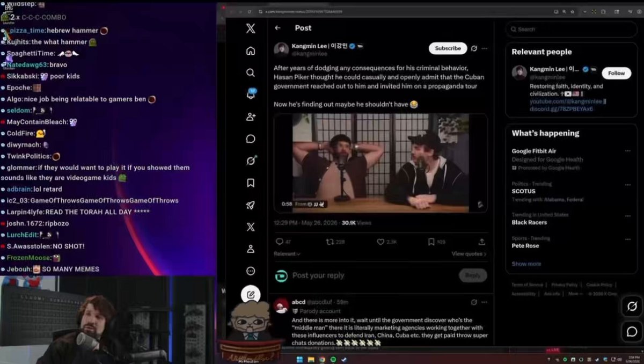Go back using the Post arrow
This screenshot has width=644, height=364.
pos(277,28)
